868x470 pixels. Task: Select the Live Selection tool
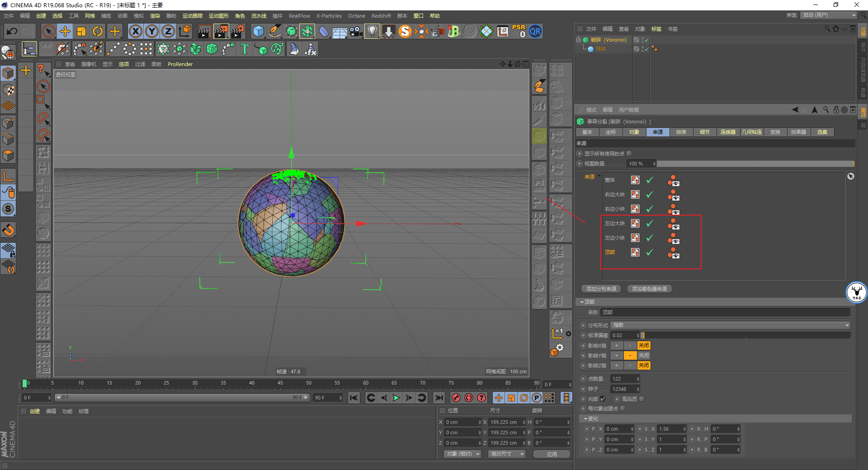(x=48, y=31)
